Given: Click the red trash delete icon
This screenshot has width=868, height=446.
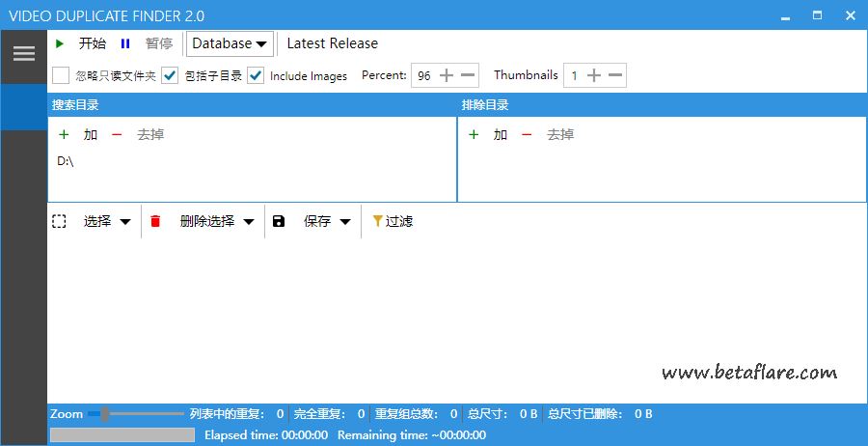Looking at the screenshot, I should click(x=155, y=221).
